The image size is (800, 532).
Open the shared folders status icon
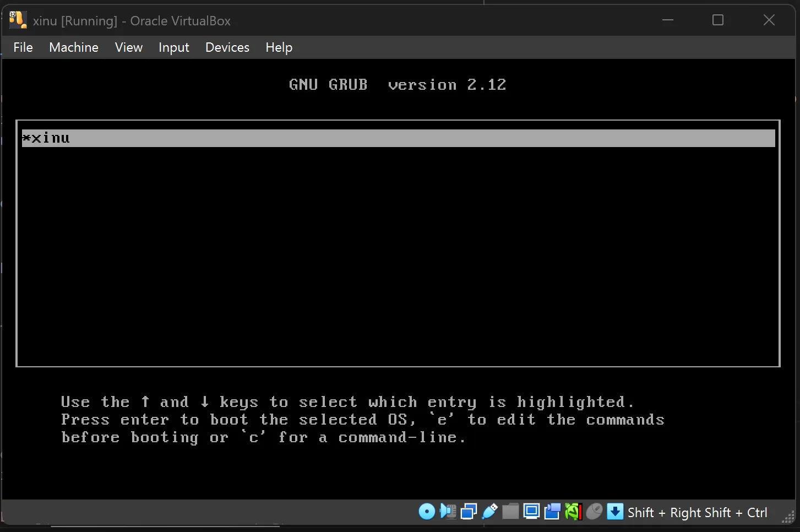(510, 512)
